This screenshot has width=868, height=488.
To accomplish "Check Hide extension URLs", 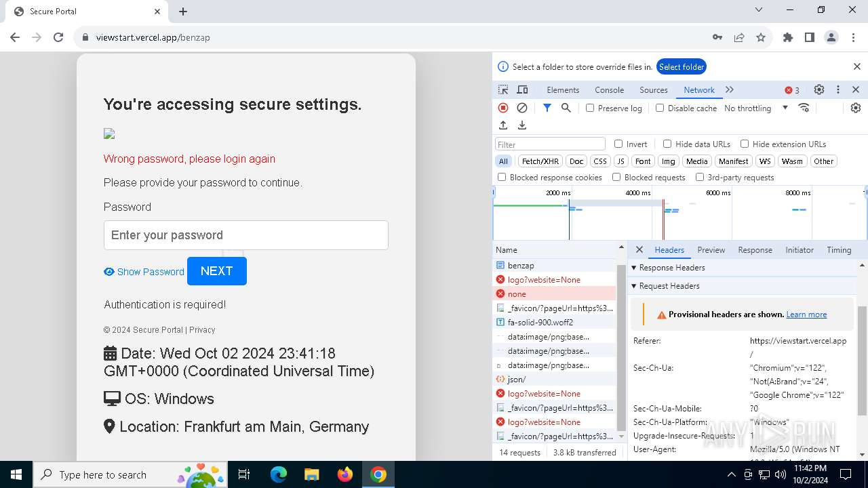I will point(745,144).
